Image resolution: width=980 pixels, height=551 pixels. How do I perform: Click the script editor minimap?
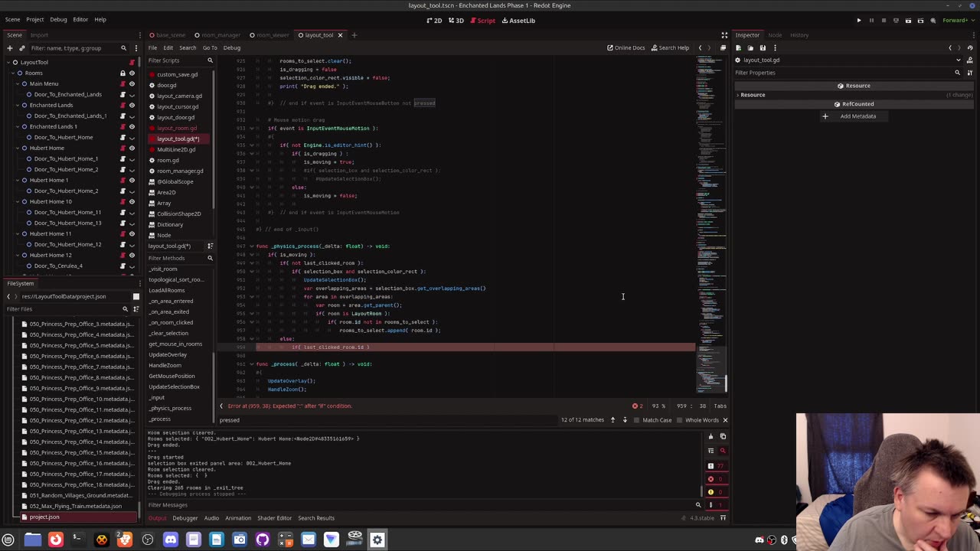coord(710,226)
